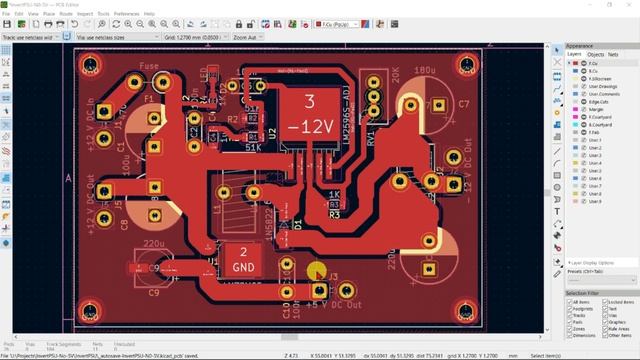Open the active layer F.Cu dropdown
The image size is (640, 360).
pyautogui.click(x=337, y=24)
